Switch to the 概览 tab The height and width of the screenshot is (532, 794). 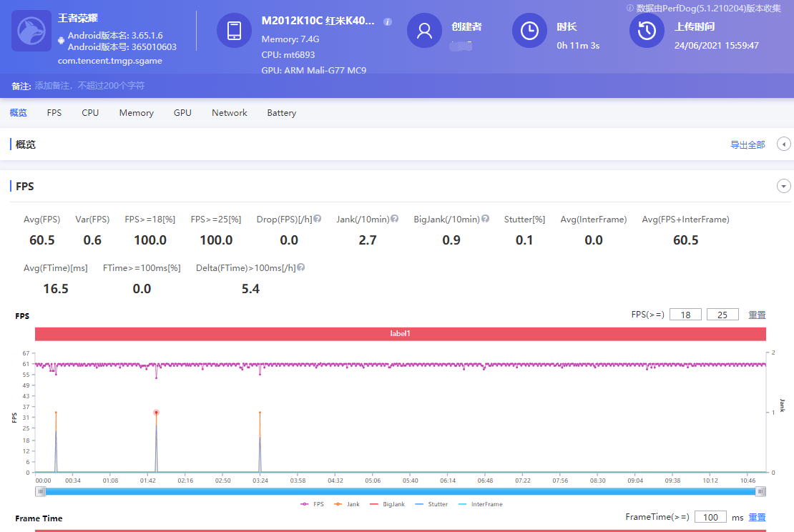18,113
